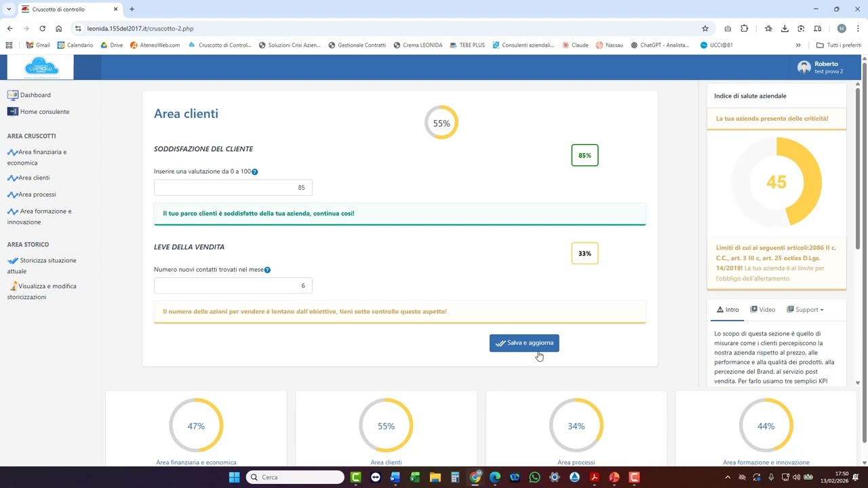The image size is (868, 488).
Task: Open WhatsApp from the taskbar
Action: (x=534, y=477)
